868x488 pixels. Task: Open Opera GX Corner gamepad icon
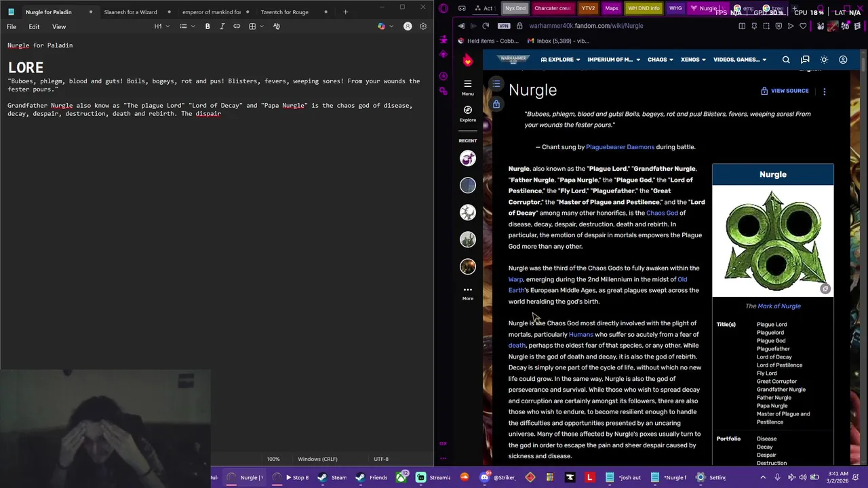pyautogui.click(x=462, y=8)
